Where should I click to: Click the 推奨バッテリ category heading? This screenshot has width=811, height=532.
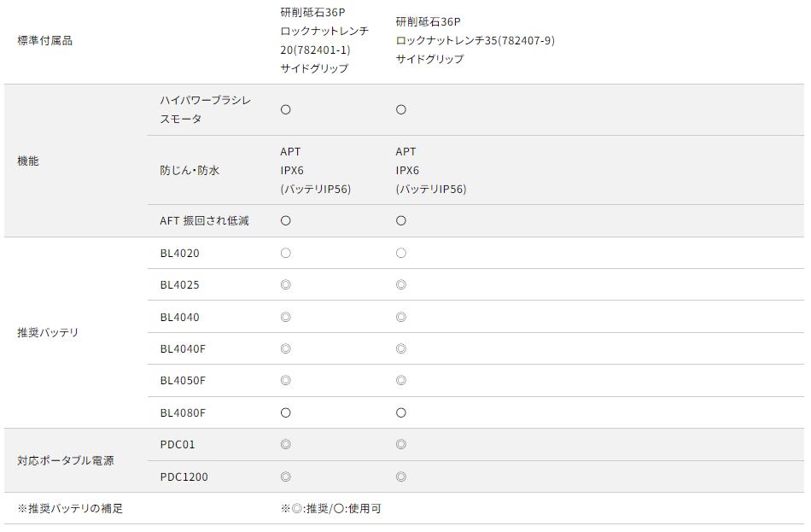click(48, 333)
